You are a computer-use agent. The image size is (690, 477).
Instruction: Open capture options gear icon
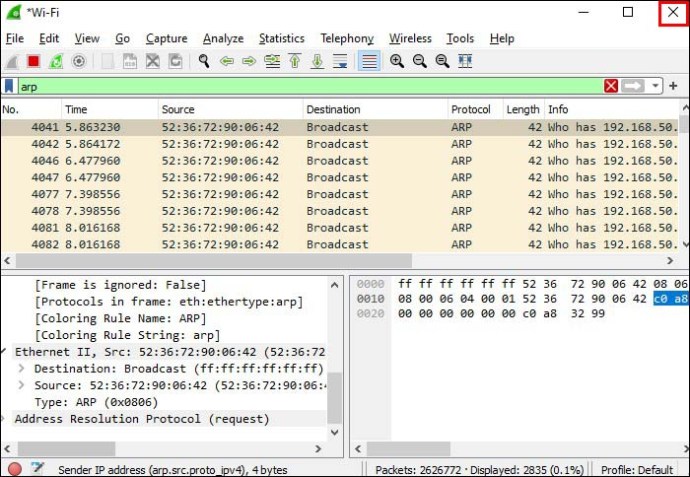[x=79, y=61]
